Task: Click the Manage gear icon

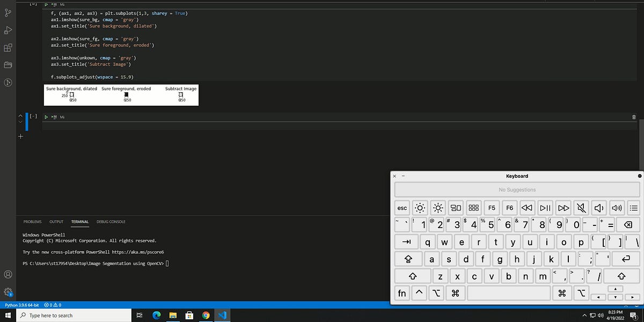Action: tap(8, 292)
